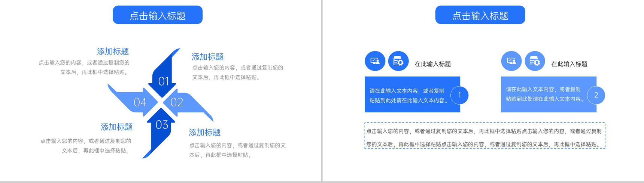
Task: Click the body text under the upper-right 添加标题
Action: pyautogui.click(x=238, y=72)
